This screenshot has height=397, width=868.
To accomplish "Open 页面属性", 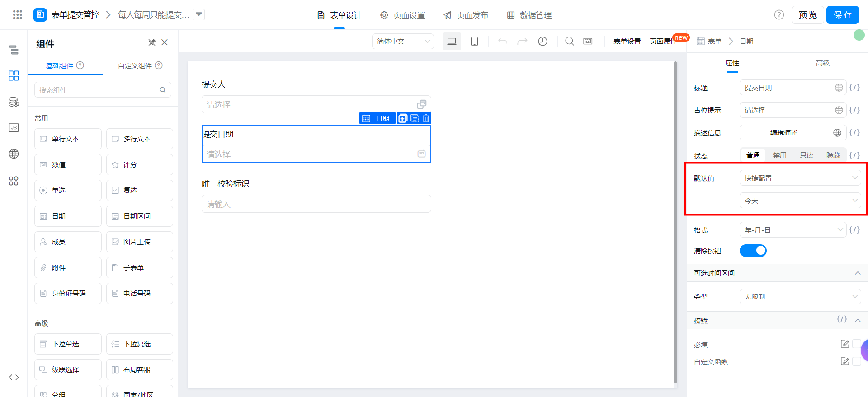I will coord(663,41).
